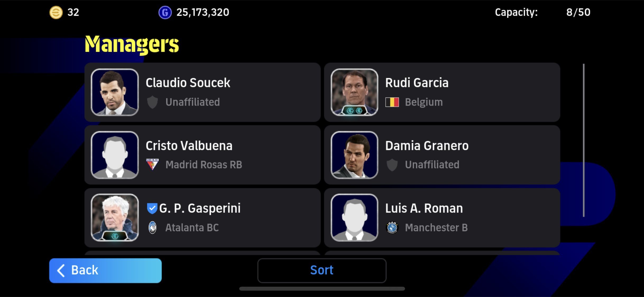
Task: Choose the Damia Granero manager card
Action: [442, 155]
